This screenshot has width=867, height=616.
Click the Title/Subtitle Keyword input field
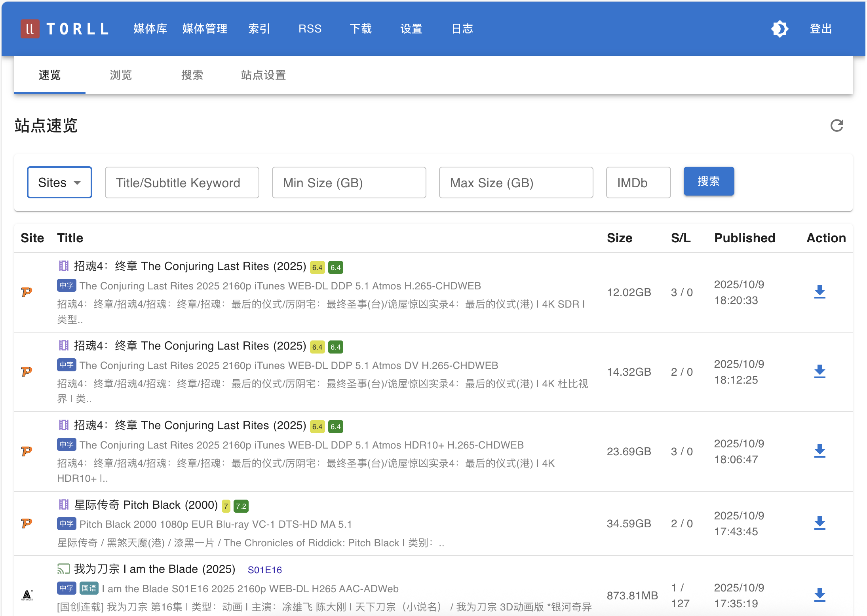pyautogui.click(x=182, y=183)
